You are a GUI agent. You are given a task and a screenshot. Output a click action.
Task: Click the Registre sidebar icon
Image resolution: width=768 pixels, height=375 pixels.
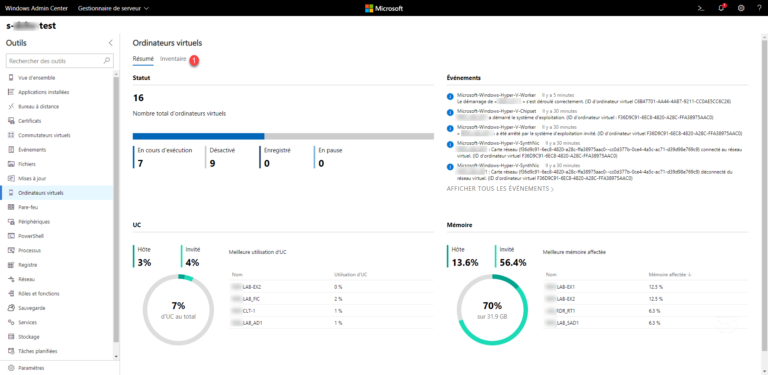[x=11, y=265]
